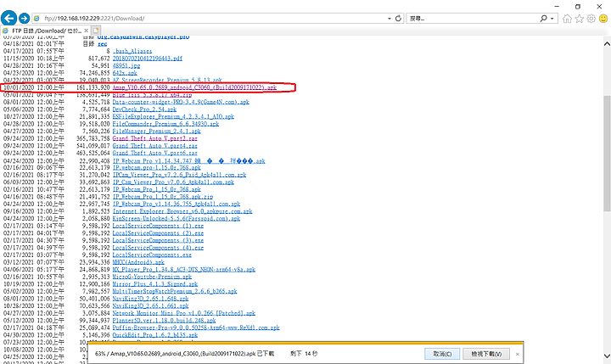611x364 pixels.
Task: Open the rec directory link
Action: click(102, 44)
